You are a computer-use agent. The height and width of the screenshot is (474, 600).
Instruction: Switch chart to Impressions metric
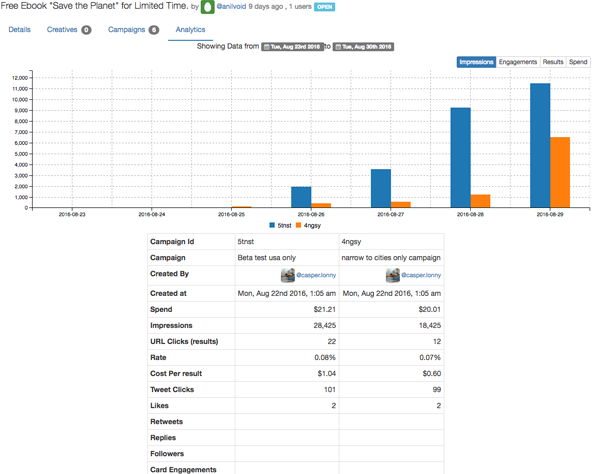tap(476, 62)
